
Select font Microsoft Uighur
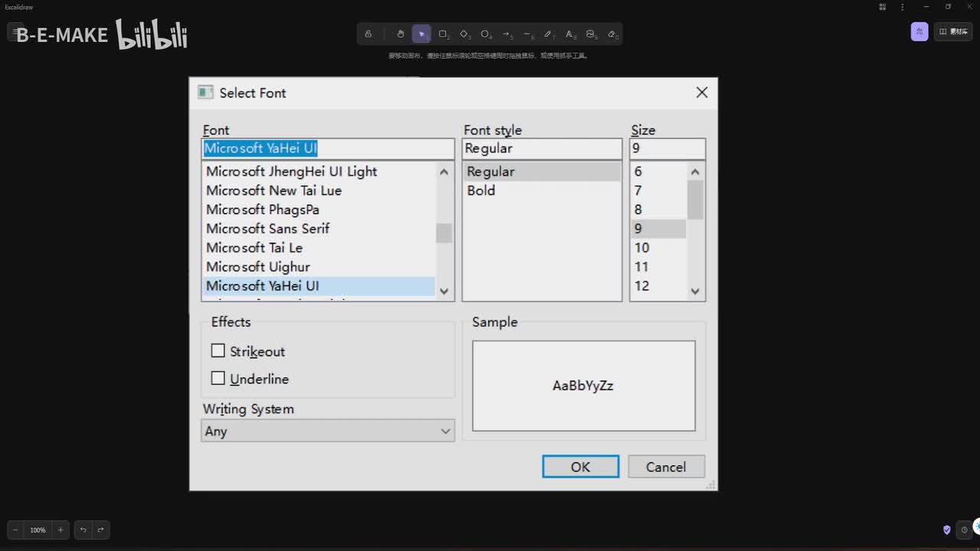tap(319, 267)
